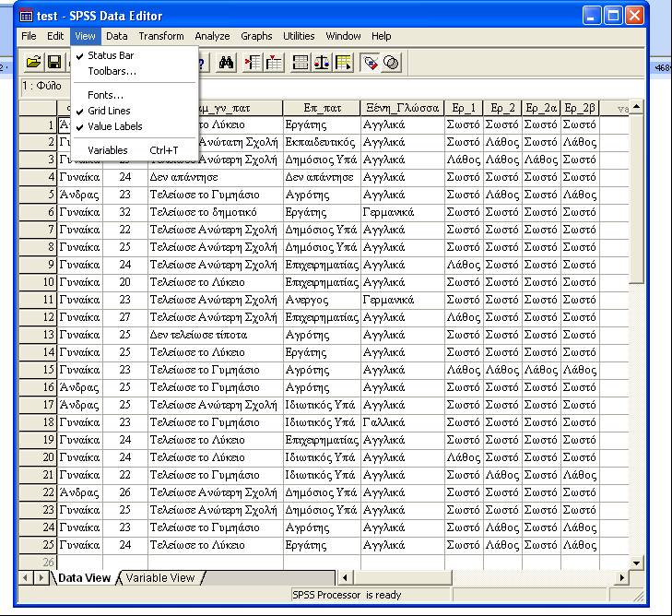This screenshot has height=616, width=672.
Task: Open the Utilities menu
Action: tap(299, 36)
